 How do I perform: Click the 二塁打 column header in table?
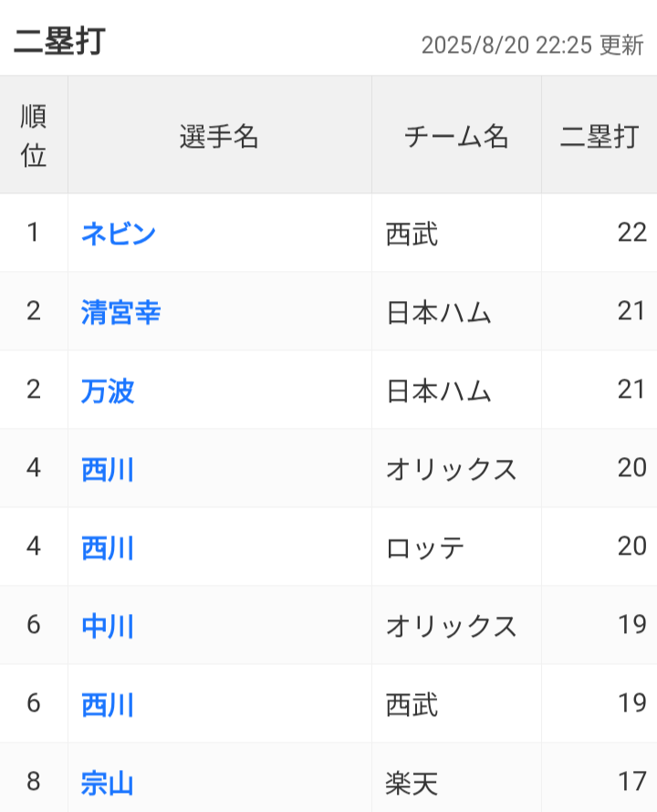point(599,137)
